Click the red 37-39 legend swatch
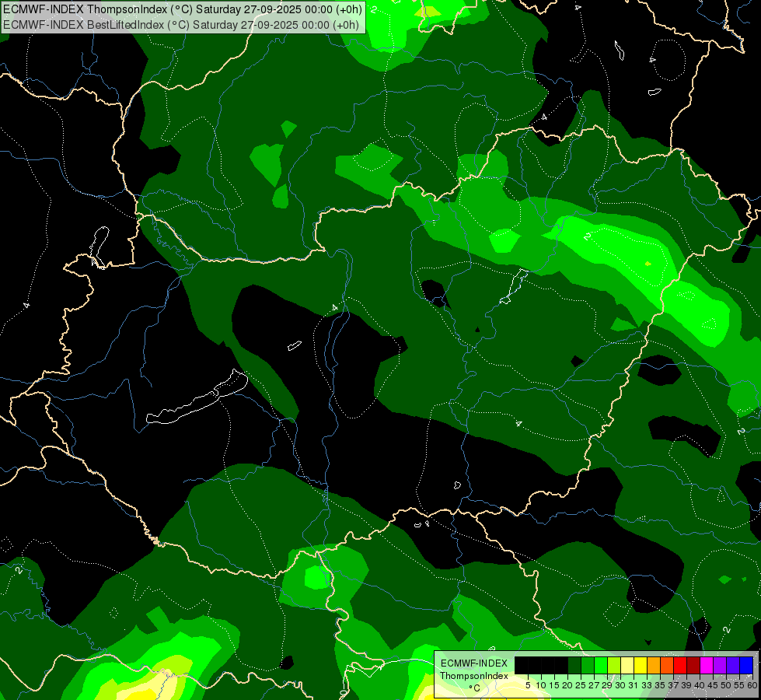Screen dimensions: 761x700 (680, 666)
